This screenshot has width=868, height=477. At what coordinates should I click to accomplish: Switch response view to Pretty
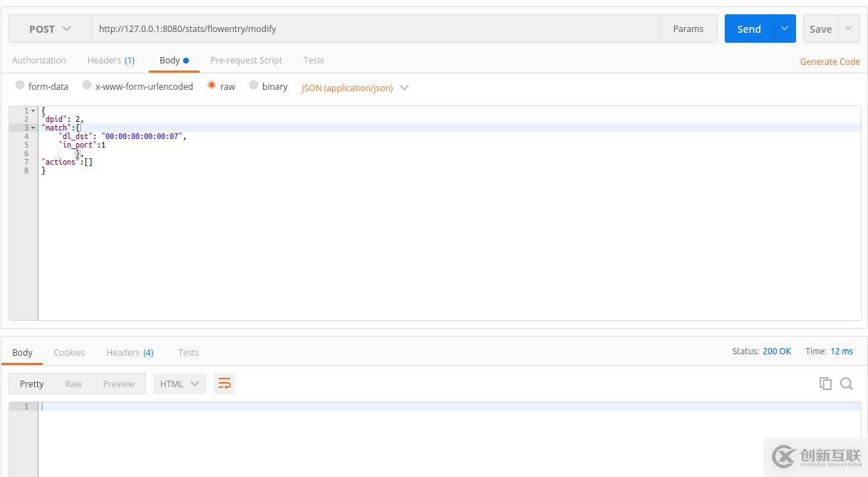tap(31, 384)
